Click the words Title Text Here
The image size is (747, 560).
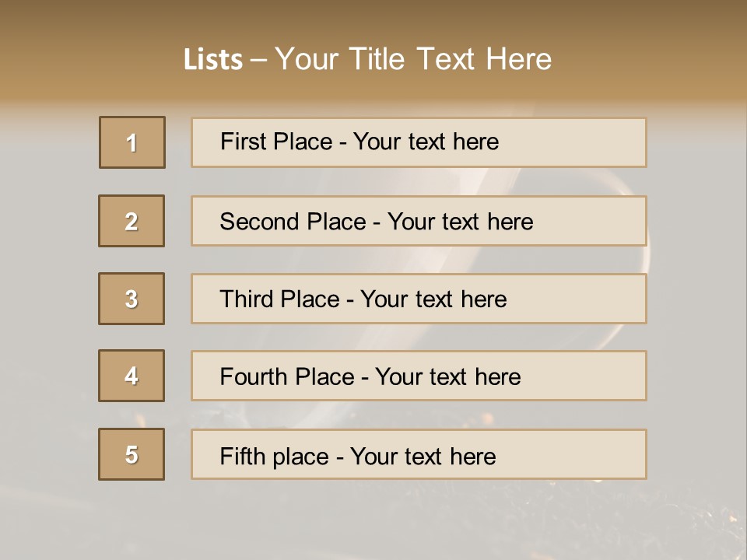click(x=451, y=58)
